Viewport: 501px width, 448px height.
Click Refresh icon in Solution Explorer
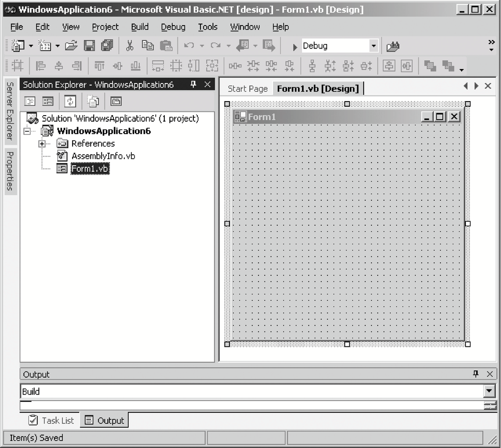(70, 101)
